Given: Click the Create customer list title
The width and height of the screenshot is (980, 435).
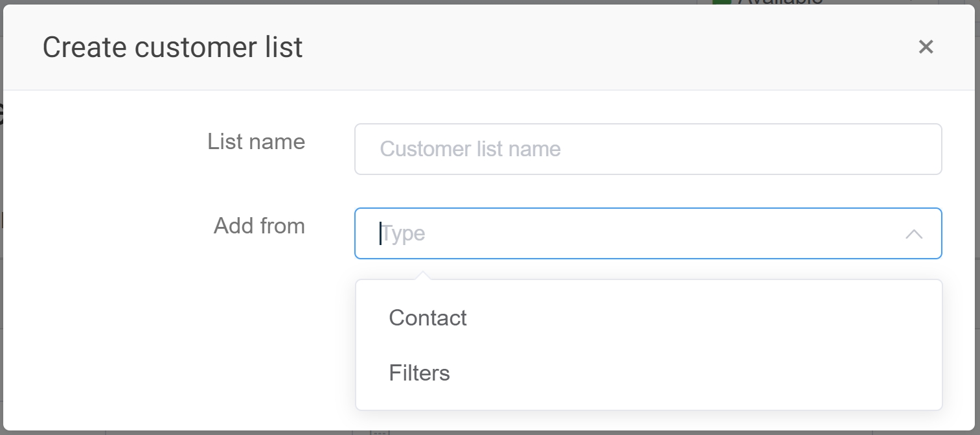Looking at the screenshot, I should point(172,47).
